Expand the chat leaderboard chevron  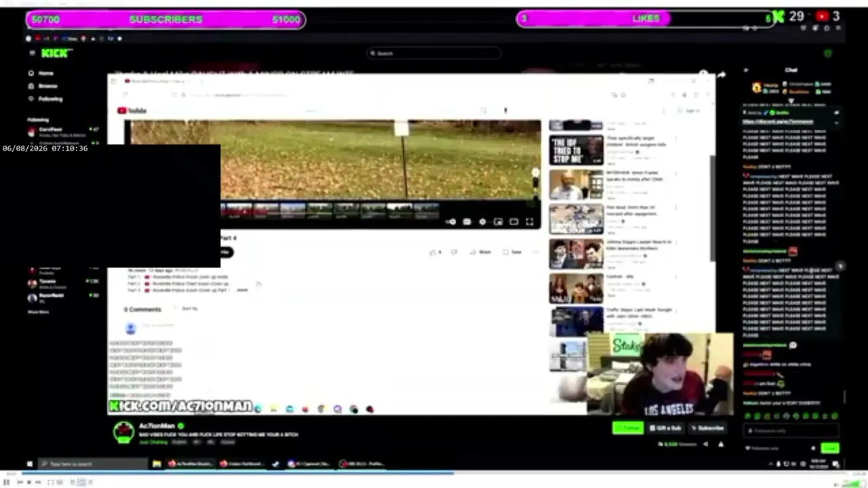click(791, 100)
